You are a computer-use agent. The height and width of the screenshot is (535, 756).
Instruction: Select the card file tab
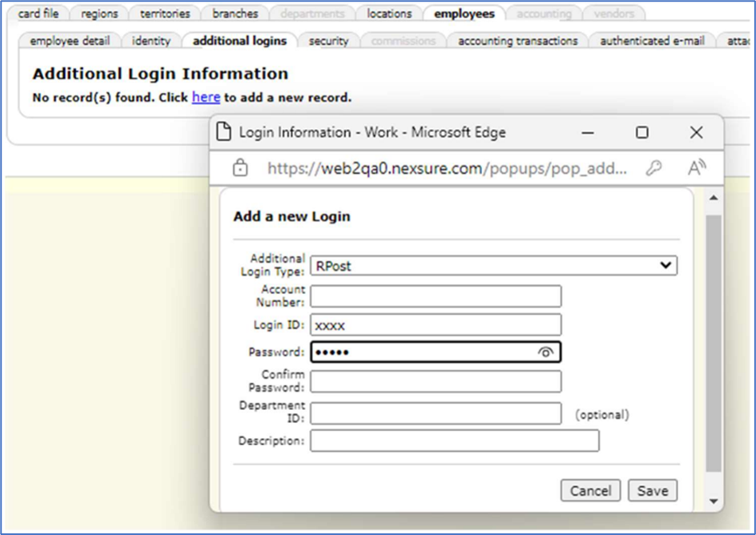pyautogui.click(x=37, y=13)
